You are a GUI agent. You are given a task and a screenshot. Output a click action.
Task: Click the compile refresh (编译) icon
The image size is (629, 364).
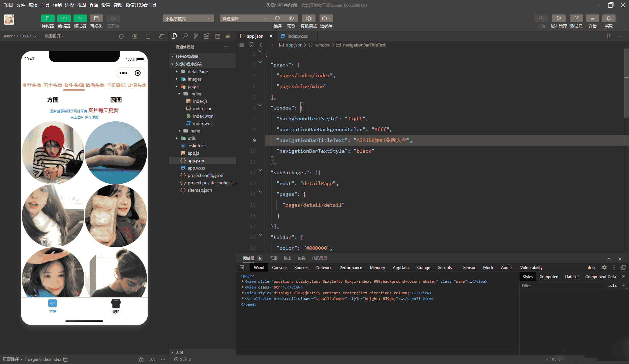tap(277, 19)
